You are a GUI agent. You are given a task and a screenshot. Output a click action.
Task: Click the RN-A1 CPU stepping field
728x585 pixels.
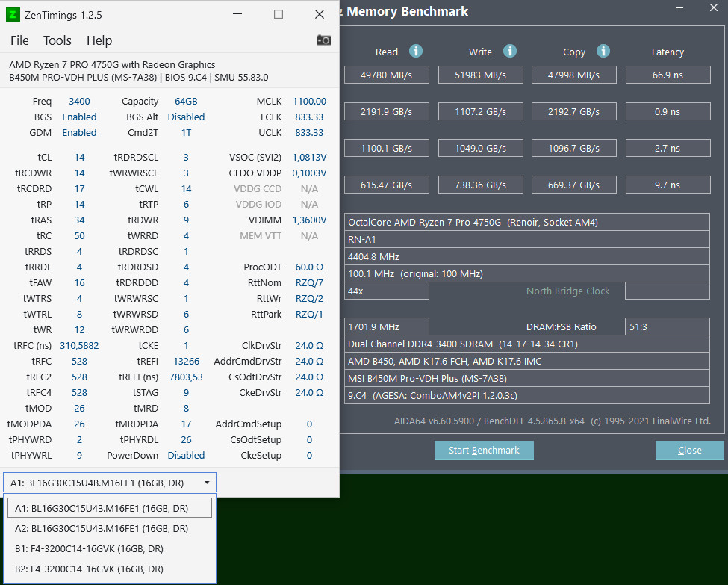click(527, 239)
